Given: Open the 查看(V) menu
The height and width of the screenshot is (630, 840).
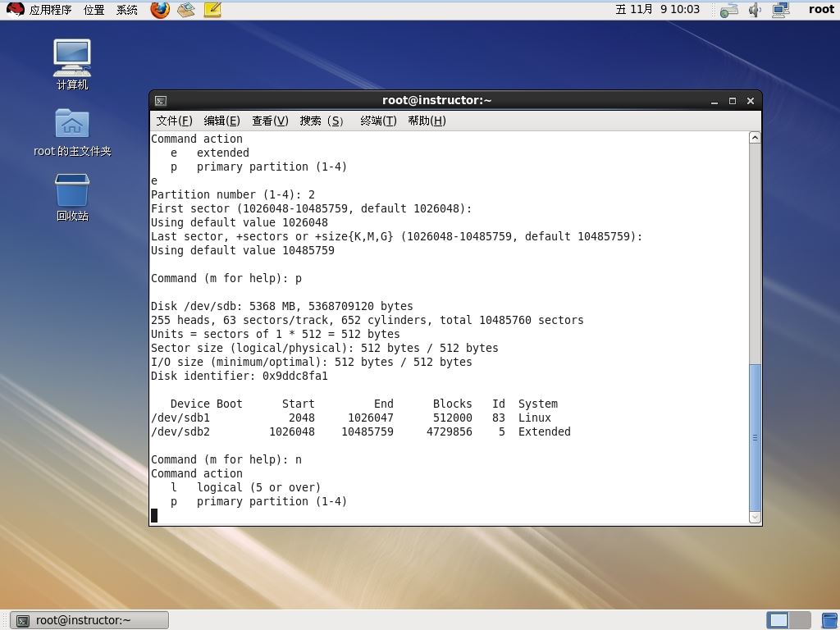Looking at the screenshot, I should [x=270, y=121].
